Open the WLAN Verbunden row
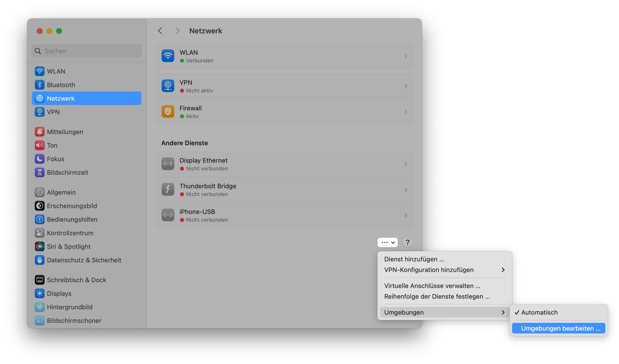619x364 pixels. (284, 56)
